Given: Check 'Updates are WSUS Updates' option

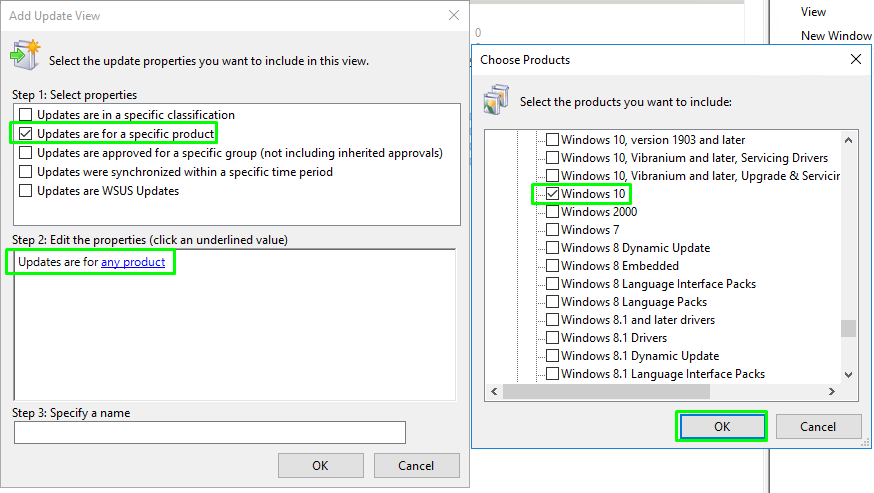Looking at the screenshot, I should coord(26,191).
